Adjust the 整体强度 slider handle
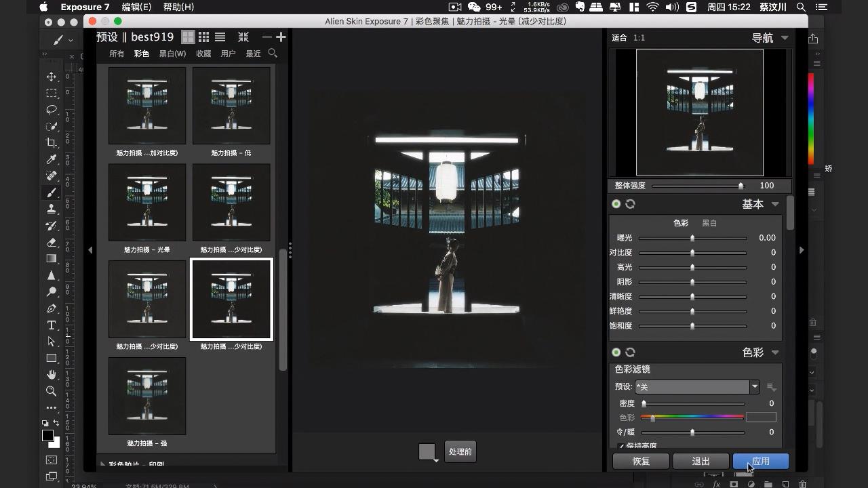 click(741, 186)
